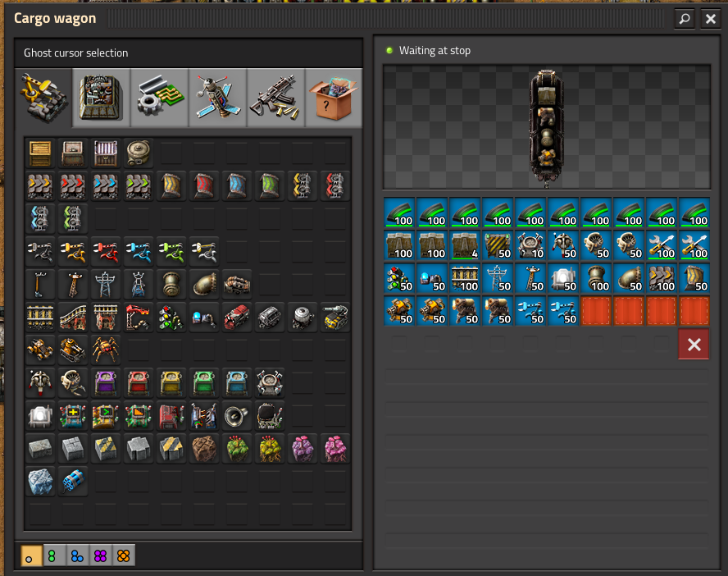Select uncommon (green) quality filter
Viewport: 728px width, 576px height.
click(x=54, y=555)
